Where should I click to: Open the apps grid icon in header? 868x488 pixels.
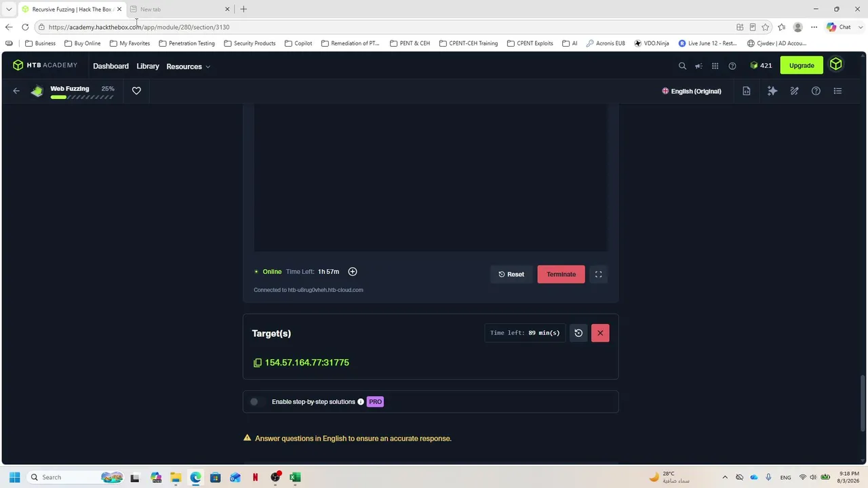pyautogui.click(x=715, y=66)
